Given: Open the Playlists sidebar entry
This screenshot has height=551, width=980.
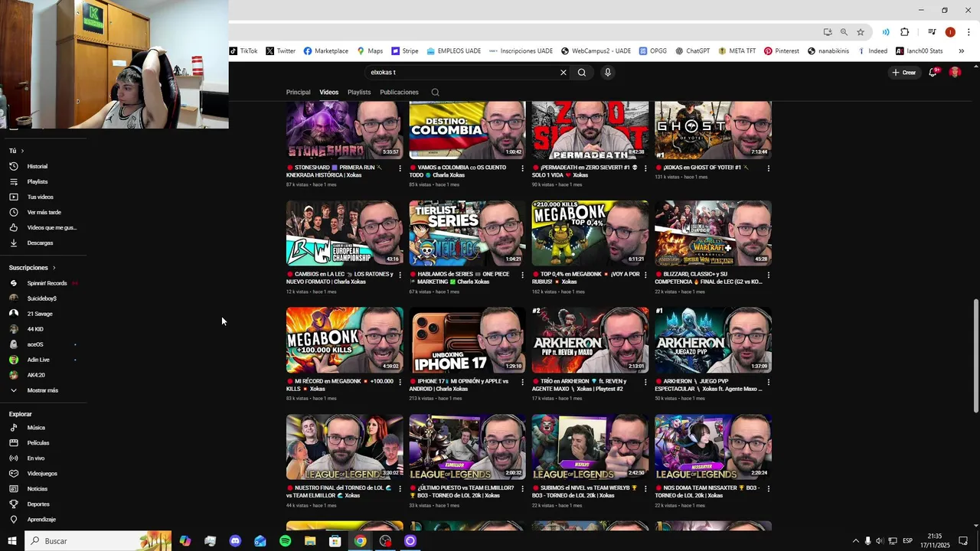Looking at the screenshot, I should coord(37,181).
